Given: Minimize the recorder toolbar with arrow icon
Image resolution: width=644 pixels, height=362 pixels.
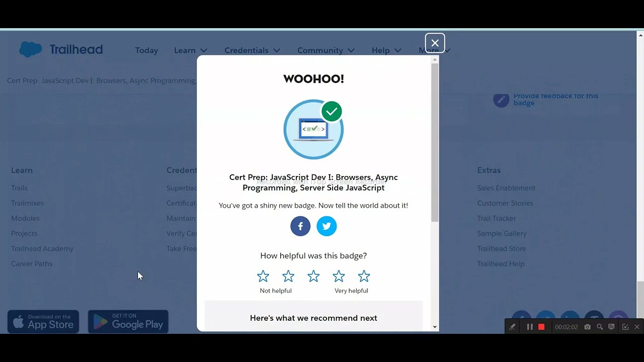Looking at the screenshot, I should [x=625, y=327].
